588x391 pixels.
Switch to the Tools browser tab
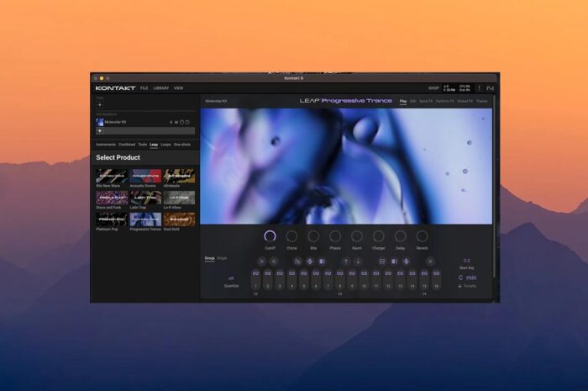143,145
